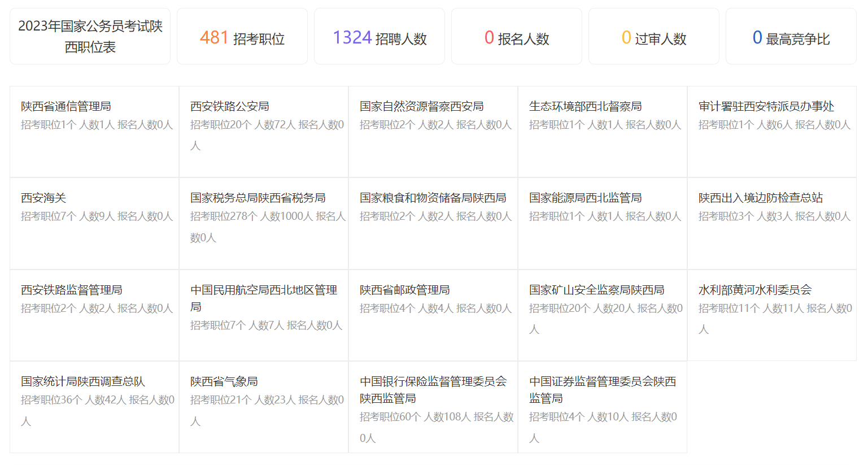
Task: Click the 0 最高竞争比 stat card
Action: coord(791,36)
